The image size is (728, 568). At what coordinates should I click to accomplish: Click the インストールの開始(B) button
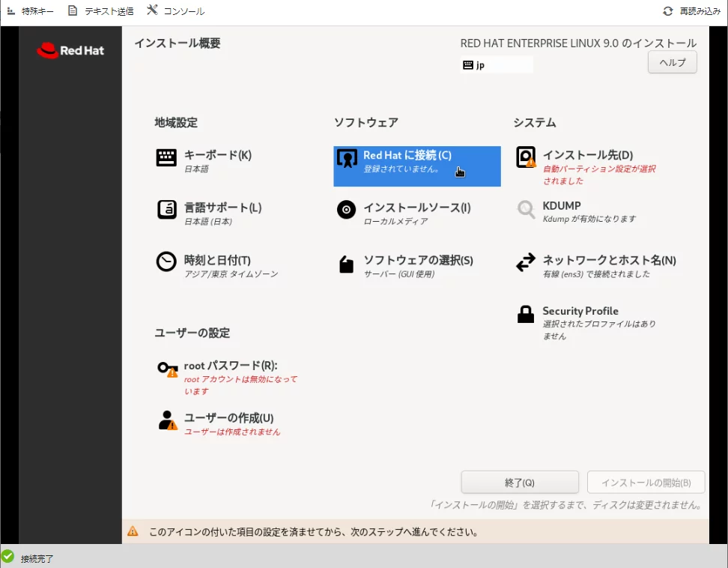coord(646,483)
